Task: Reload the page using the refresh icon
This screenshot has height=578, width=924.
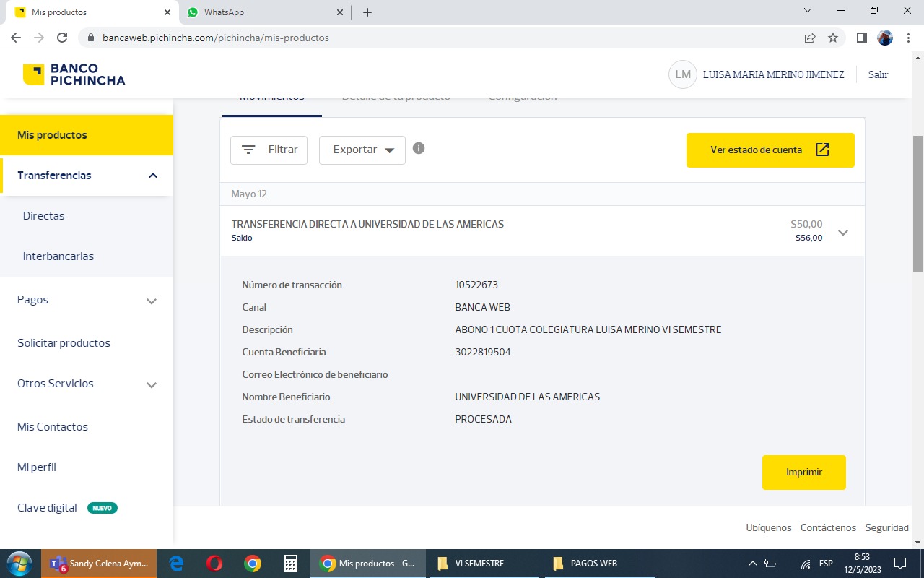Action: pos(62,38)
